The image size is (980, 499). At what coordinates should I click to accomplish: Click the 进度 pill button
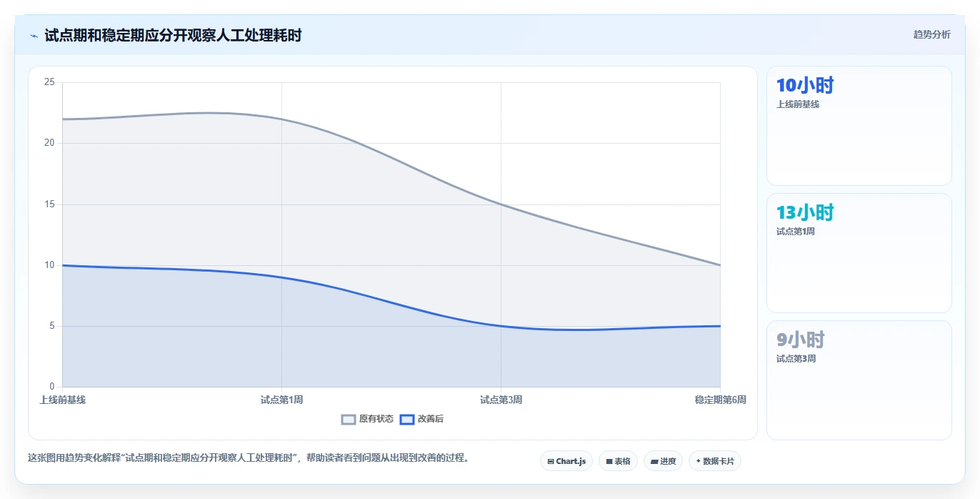click(663, 461)
